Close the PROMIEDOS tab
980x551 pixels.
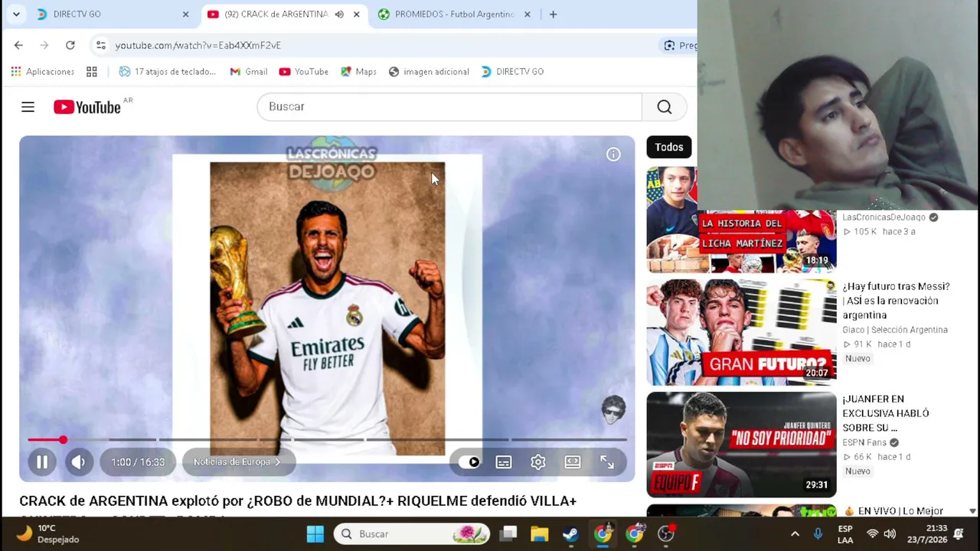pos(527,15)
